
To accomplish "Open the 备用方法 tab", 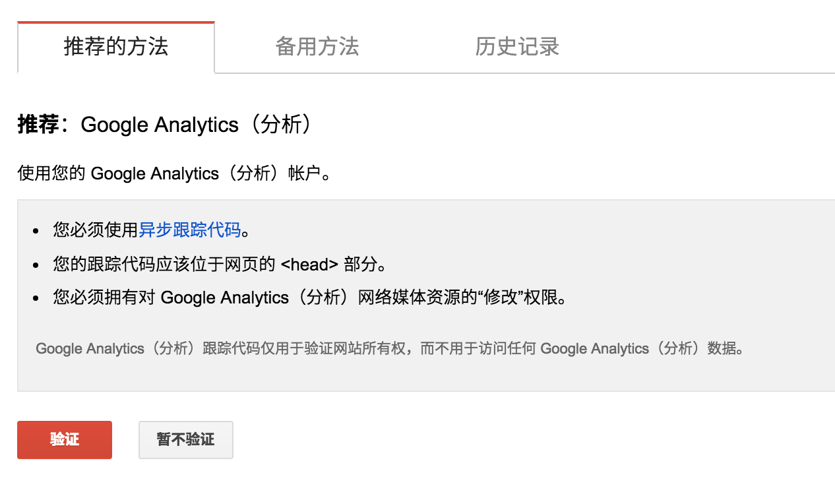I will pos(317,47).
